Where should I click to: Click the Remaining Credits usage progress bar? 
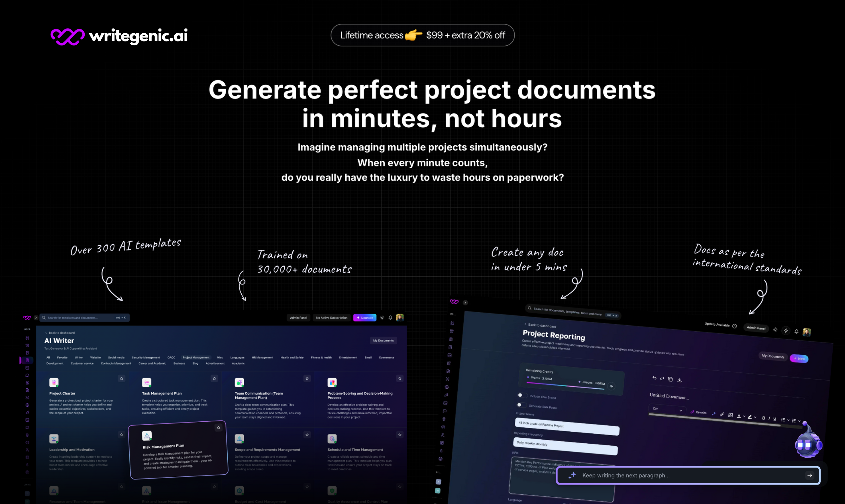[565, 385]
